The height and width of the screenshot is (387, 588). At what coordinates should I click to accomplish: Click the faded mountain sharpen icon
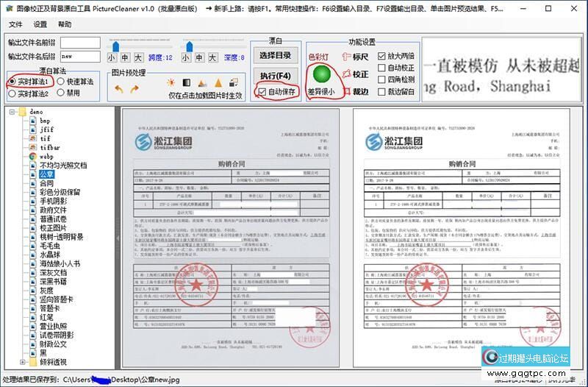click(x=202, y=83)
